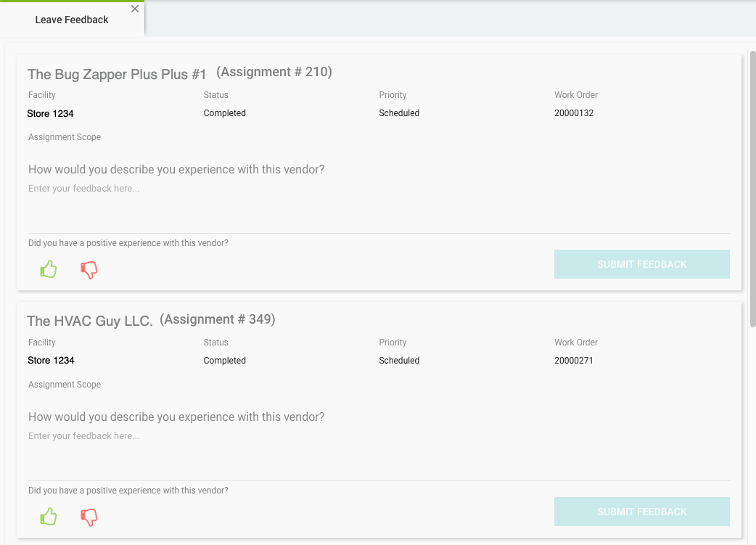This screenshot has height=545, width=756.
Task: Submit feedback for Assignment # 210
Action: pyautogui.click(x=641, y=264)
